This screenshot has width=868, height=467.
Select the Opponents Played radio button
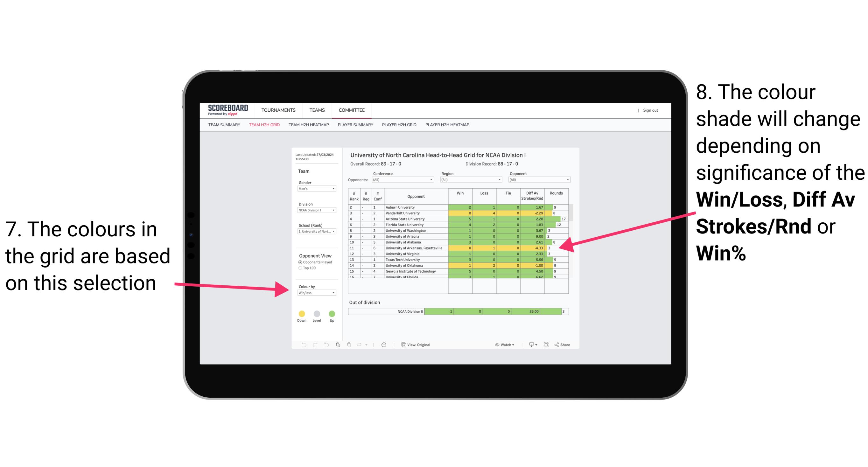coord(300,263)
